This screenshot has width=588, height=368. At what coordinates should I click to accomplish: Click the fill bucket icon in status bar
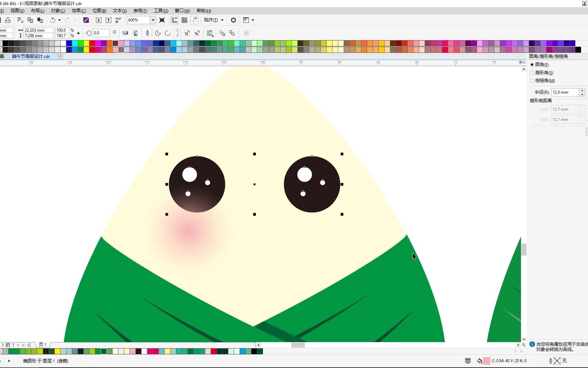click(479, 361)
